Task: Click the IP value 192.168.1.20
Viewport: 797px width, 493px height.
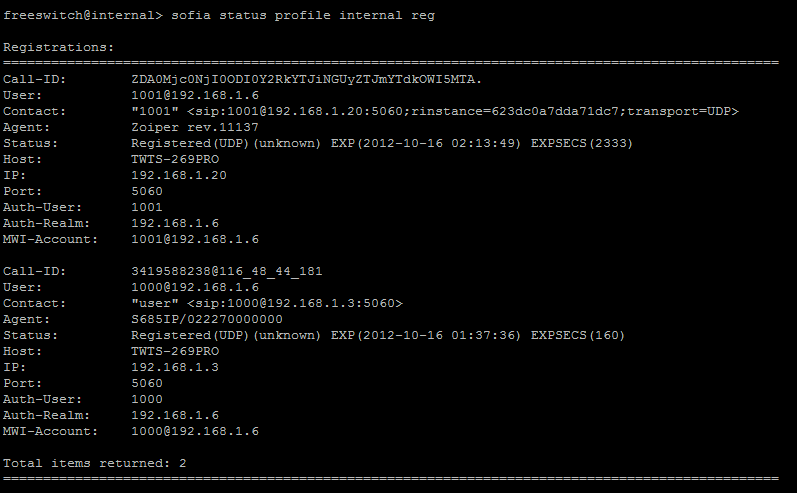Action: pos(179,175)
